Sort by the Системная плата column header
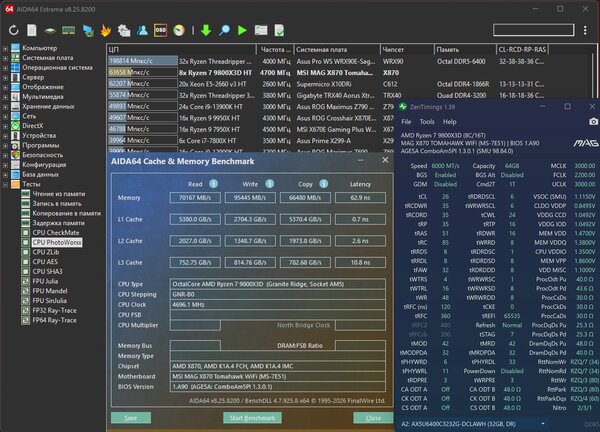The image size is (600, 432). tap(337, 49)
